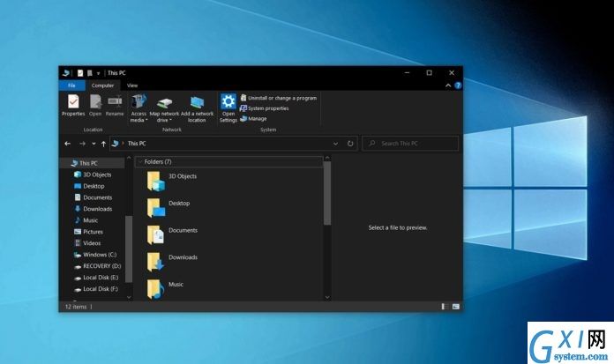Click nav pane scroll up arrow

point(129,158)
